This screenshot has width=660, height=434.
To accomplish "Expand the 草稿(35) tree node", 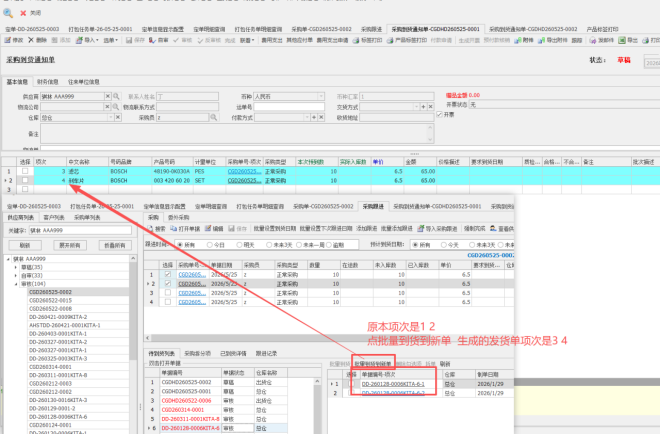I will click(16, 267).
